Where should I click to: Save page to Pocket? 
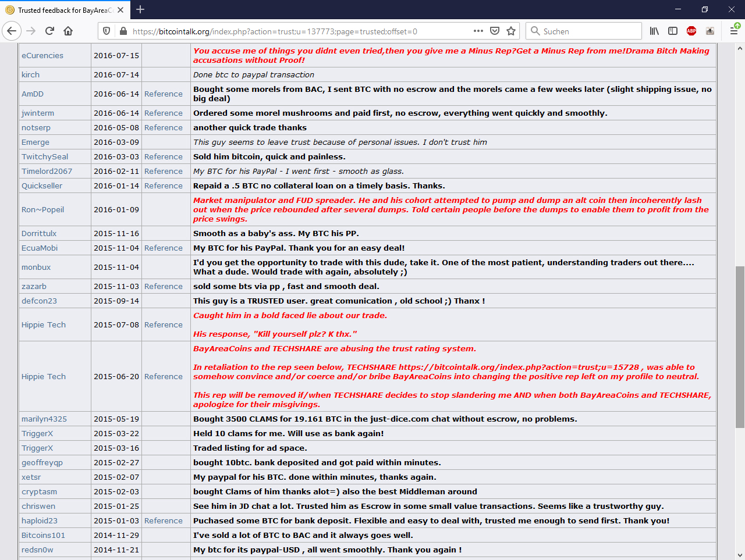pos(495,31)
